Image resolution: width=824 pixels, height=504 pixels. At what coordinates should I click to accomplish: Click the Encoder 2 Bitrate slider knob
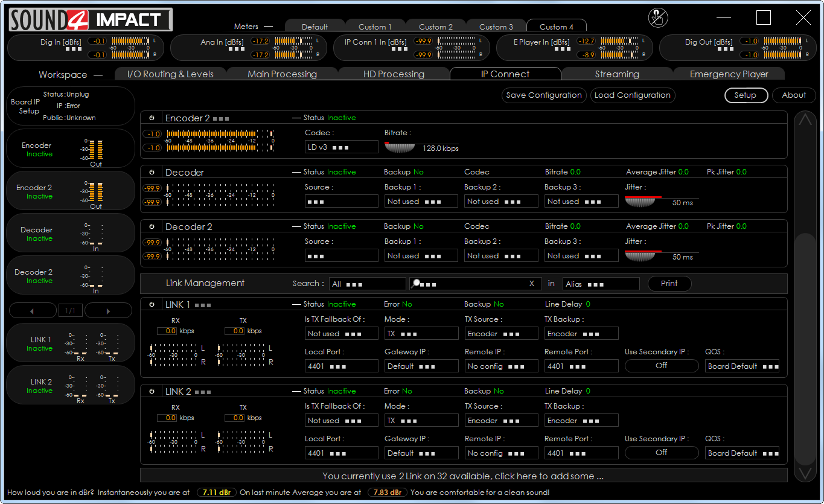coord(400,148)
